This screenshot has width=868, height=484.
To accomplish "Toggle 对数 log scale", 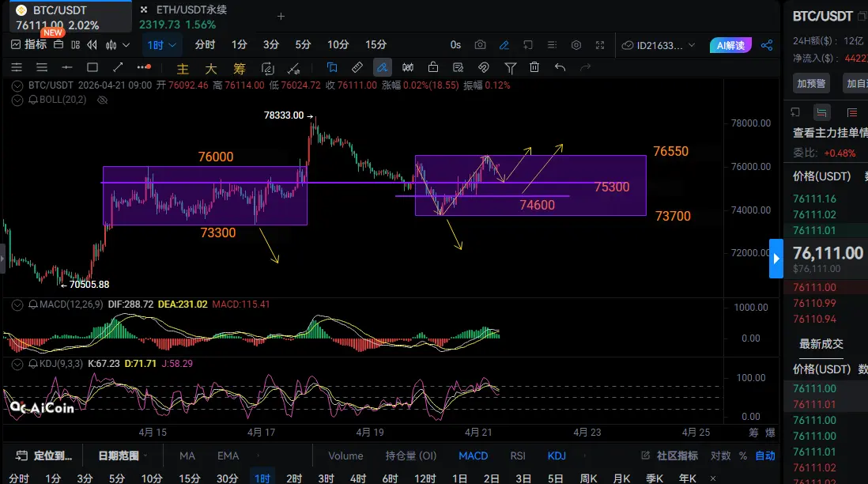I will (x=721, y=456).
